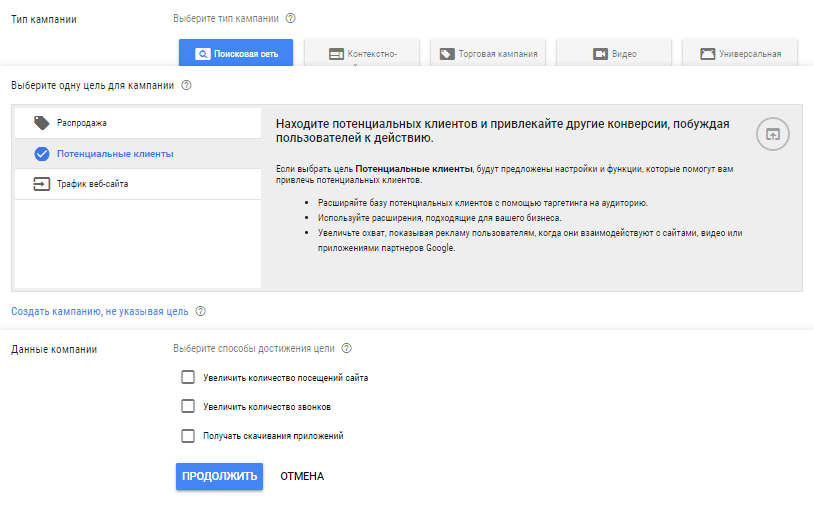Click the ОТМЕНА button
The width and height of the screenshot is (814, 516).
[302, 476]
